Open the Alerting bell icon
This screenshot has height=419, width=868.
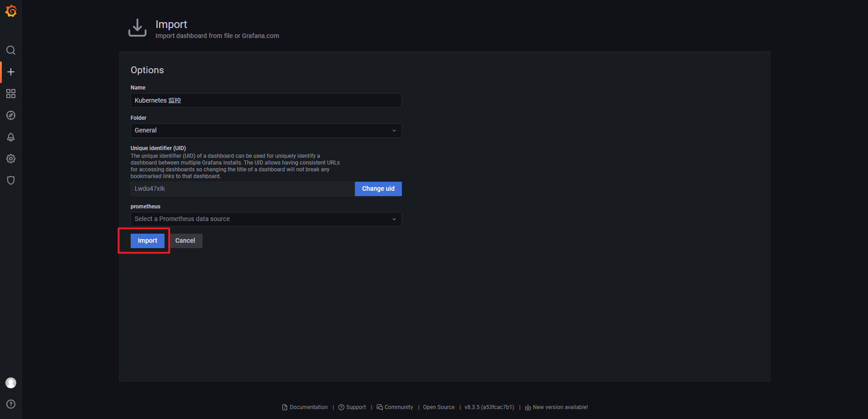pyautogui.click(x=11, y=137)
